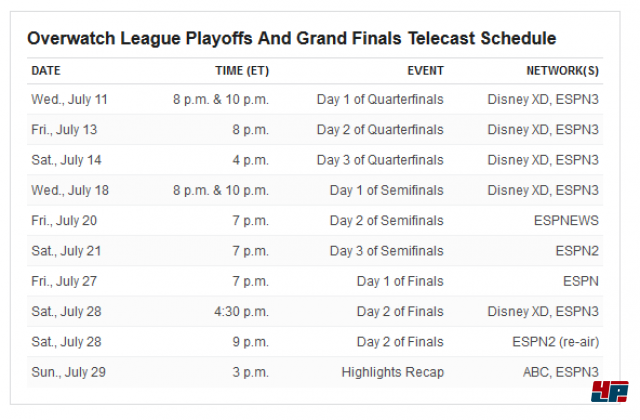Select Day 1 of Semifinals event cell
The height and width of the screenshot is (420, 640).
pyautogui.click(x=387, y=190)
